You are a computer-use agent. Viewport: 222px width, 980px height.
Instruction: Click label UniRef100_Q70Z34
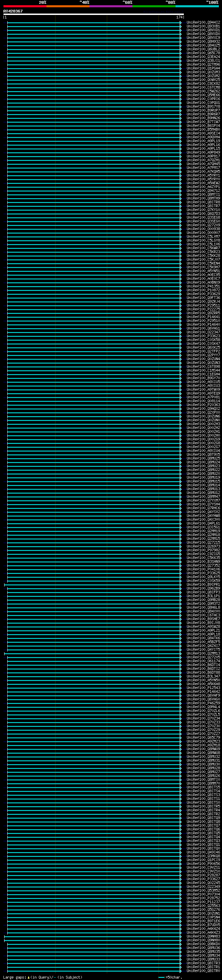203,718
